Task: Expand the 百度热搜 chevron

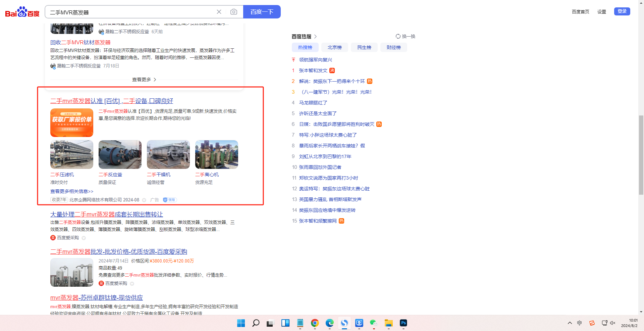Action: (x=315, y=36)
